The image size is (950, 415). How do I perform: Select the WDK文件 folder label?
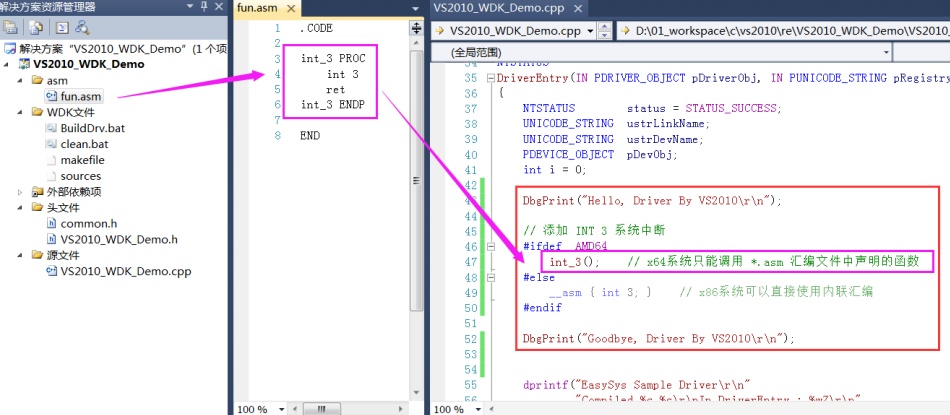click(70, 112)
